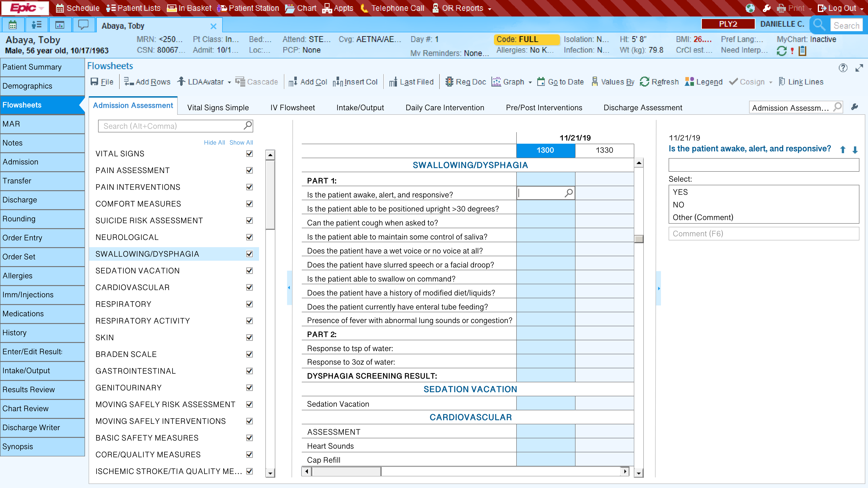
Task: Open Daily Care Intervention tab
Action: coord(445,108)
